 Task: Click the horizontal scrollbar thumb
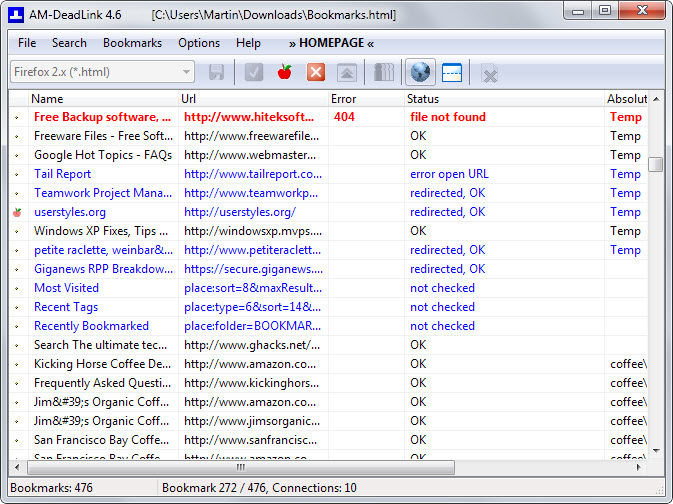(241, 467)
